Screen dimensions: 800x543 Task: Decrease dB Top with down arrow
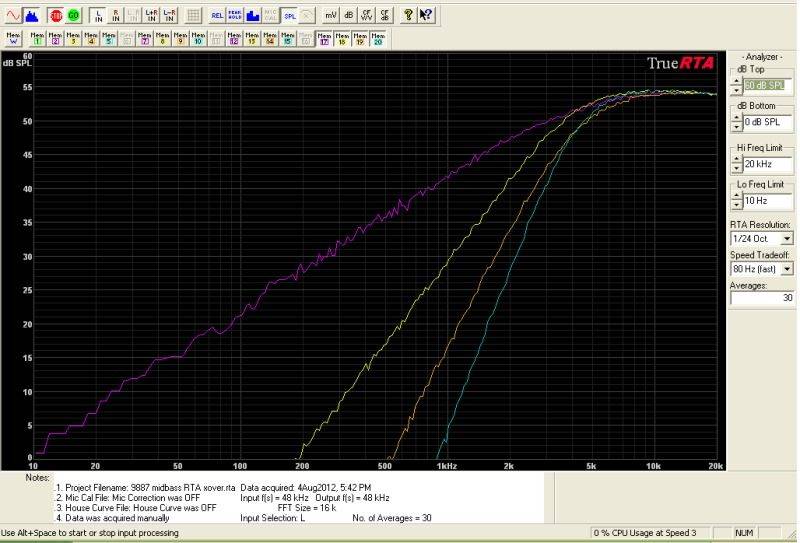click(x=736, y=90)
